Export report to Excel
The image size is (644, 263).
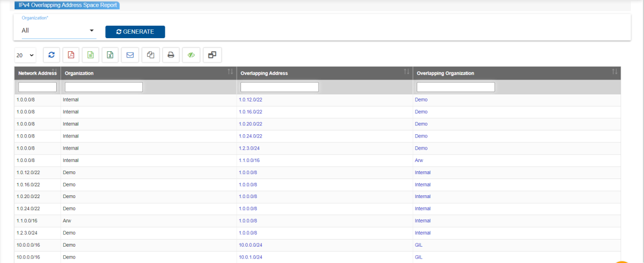(110, 55)
